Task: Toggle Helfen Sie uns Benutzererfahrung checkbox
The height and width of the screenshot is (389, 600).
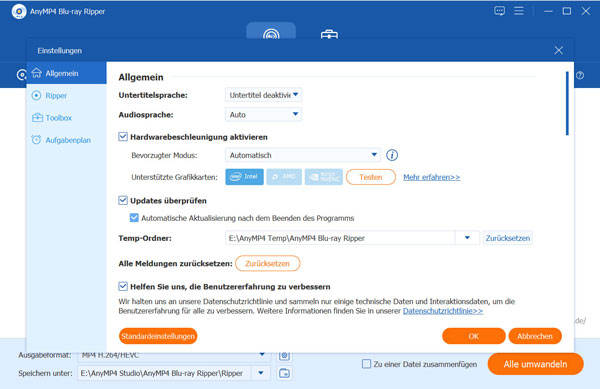Action: pos(123,286)
